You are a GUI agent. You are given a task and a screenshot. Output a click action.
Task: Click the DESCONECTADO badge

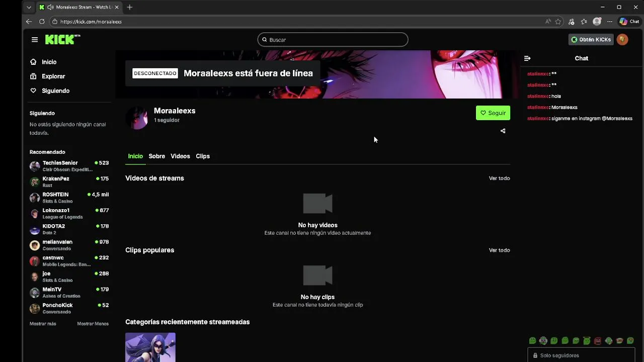tap(155, 73)
